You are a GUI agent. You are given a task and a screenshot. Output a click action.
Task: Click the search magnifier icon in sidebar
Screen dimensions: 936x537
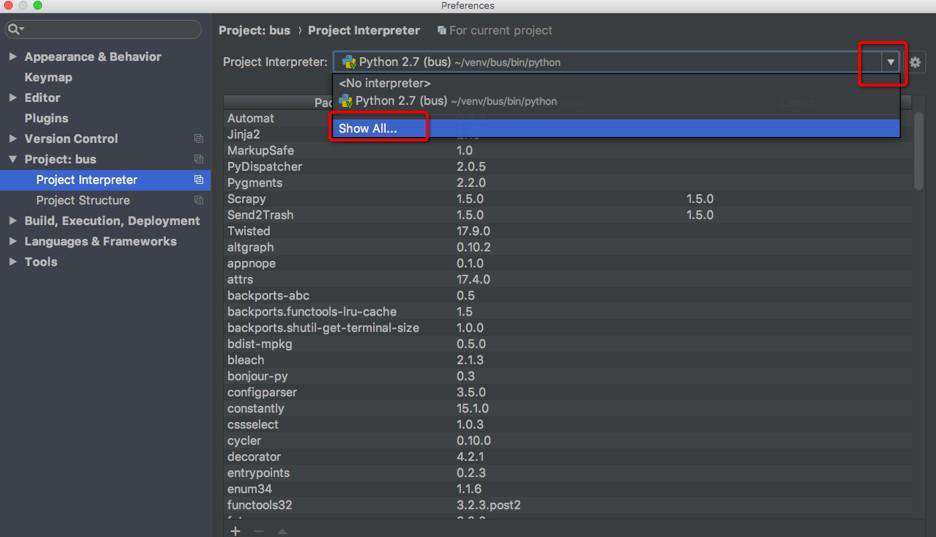14,29
